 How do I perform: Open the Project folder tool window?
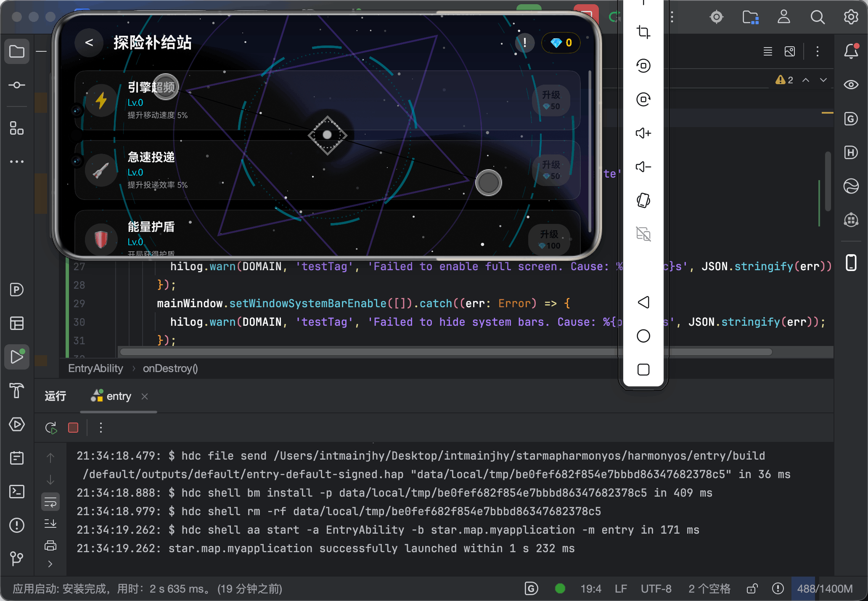pyautogui.click(x=17, y=52)
